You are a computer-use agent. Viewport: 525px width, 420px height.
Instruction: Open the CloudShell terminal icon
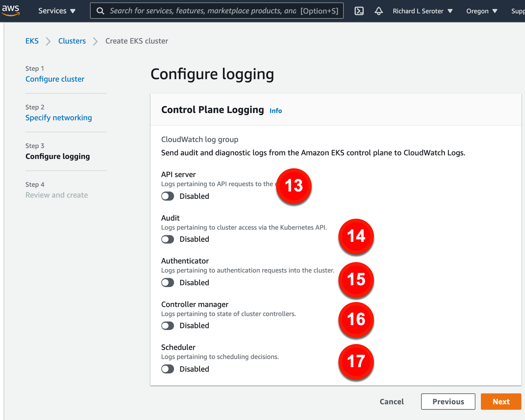(x=359, y=11)
